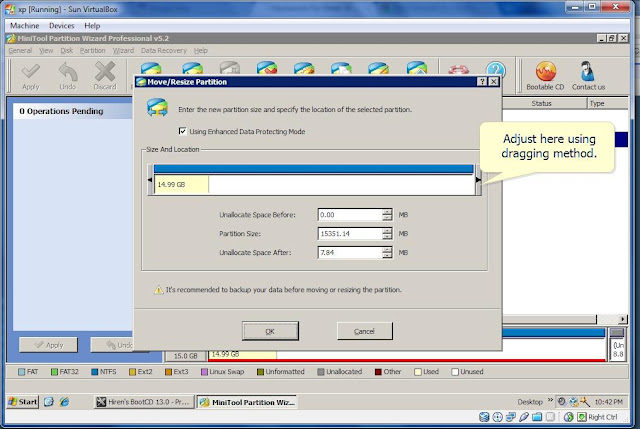The height and width of the screenshot is (429, 640).
Task: Click the blue question mark toolbar icon
Action: click(495, 69)
